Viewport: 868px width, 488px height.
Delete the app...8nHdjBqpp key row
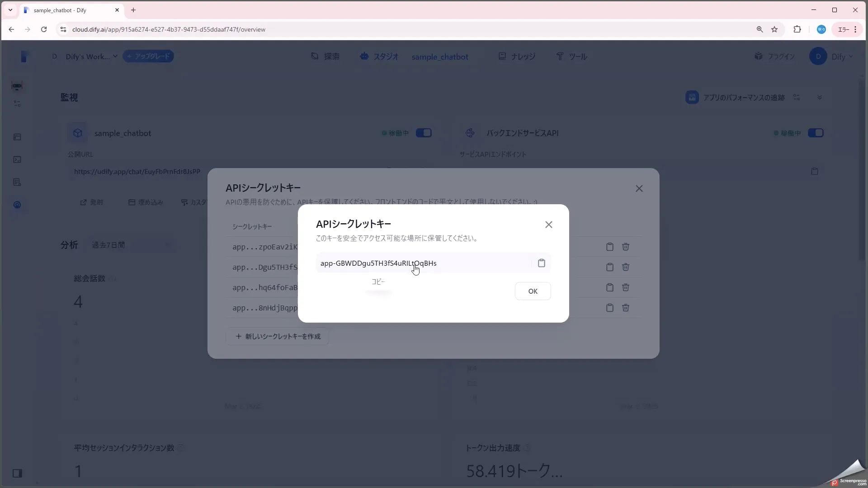click(625, 308)
